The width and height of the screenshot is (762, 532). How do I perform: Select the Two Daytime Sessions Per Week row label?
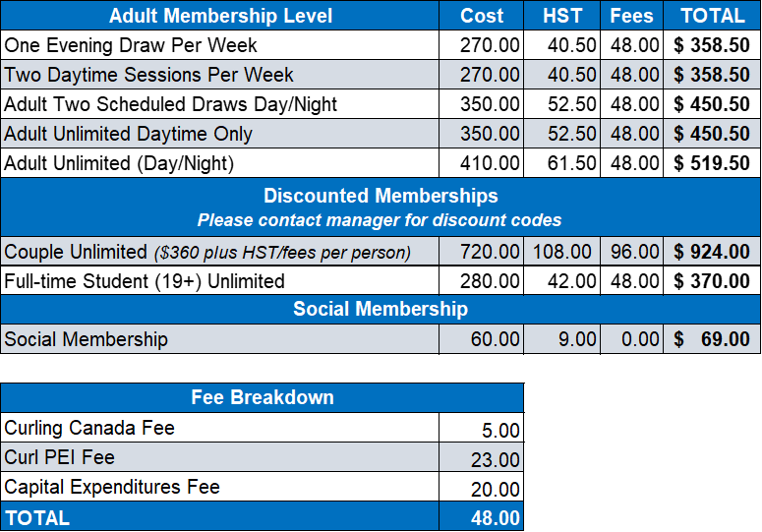click(148, 75)
